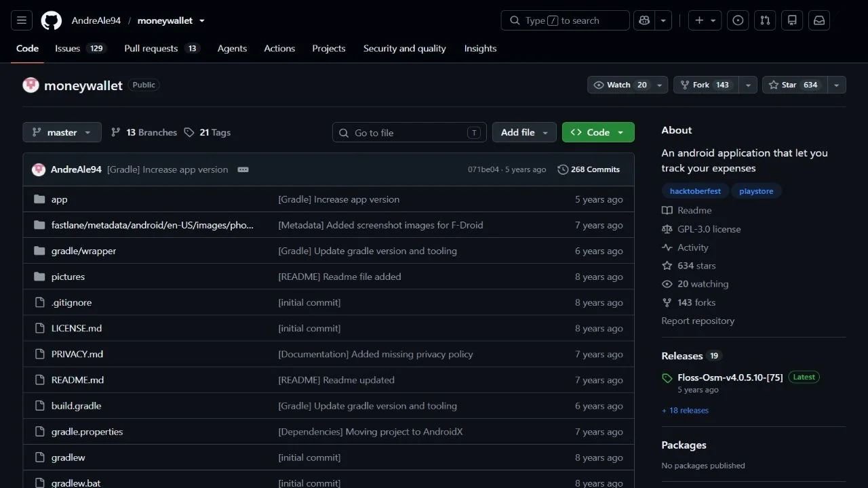This screenshot has height=488, width=868.
Task: Open the Star lists dropdown arrow
Action: click(x=836, y=85)
